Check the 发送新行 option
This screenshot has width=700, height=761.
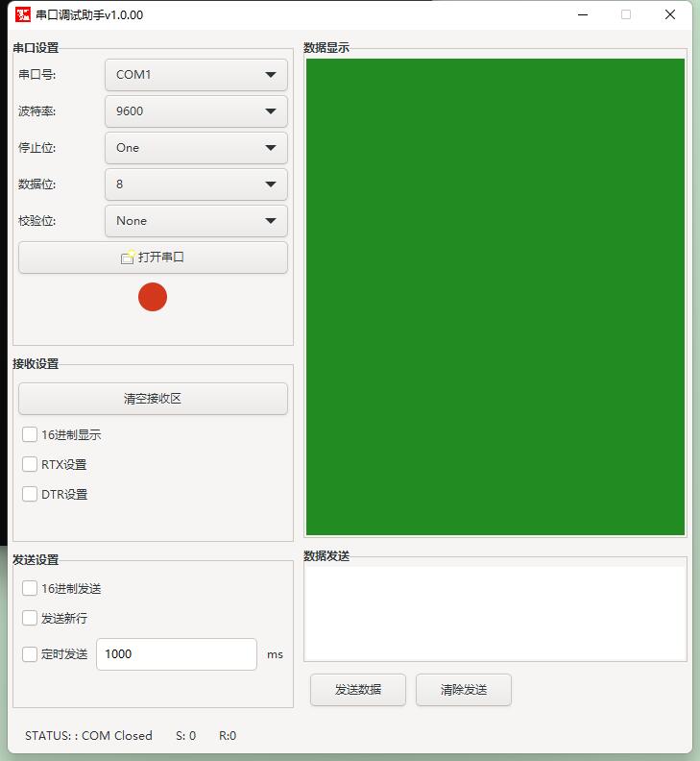point(30,618)
